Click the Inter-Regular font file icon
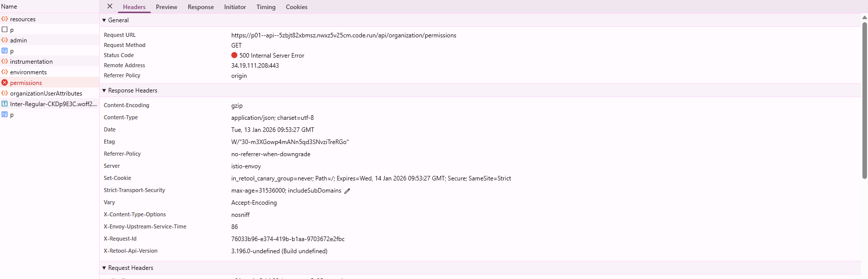Screen dimensions: 868x279 point(5,104)
